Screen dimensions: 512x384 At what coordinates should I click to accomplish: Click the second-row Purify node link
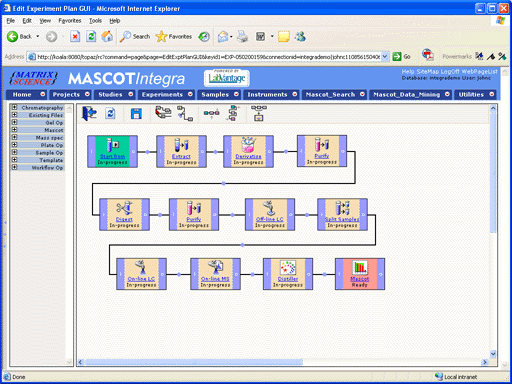point(194,219)
